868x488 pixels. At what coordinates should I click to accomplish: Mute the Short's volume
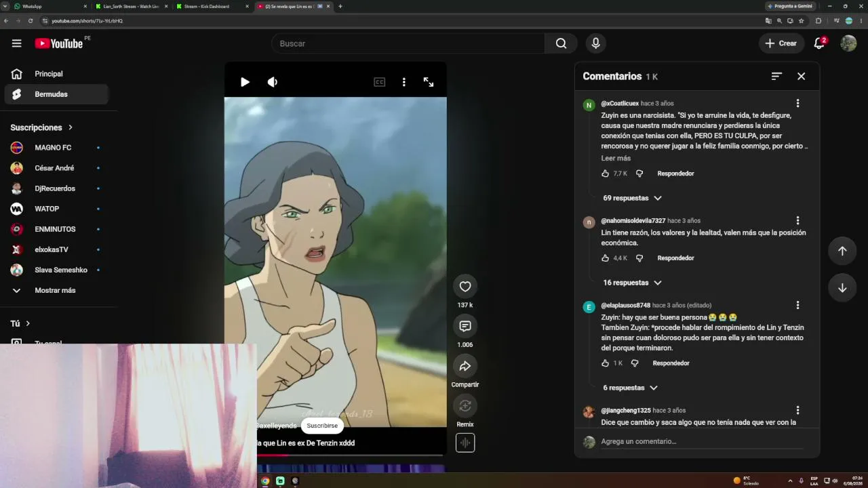273,82
